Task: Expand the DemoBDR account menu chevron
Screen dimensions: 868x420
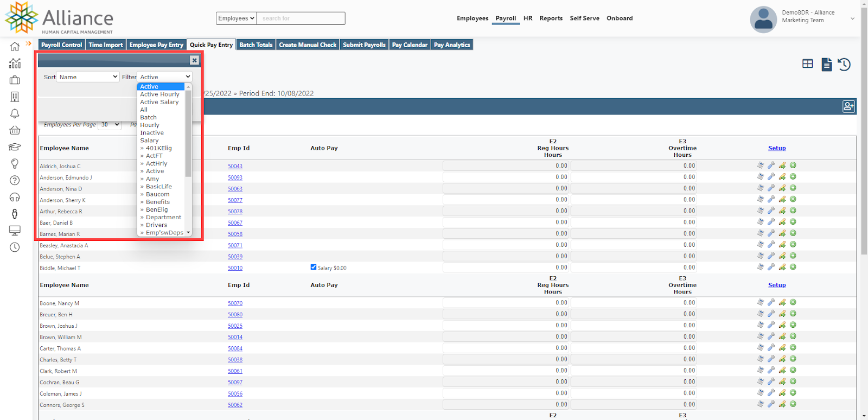Action: (x=852, y=19)
